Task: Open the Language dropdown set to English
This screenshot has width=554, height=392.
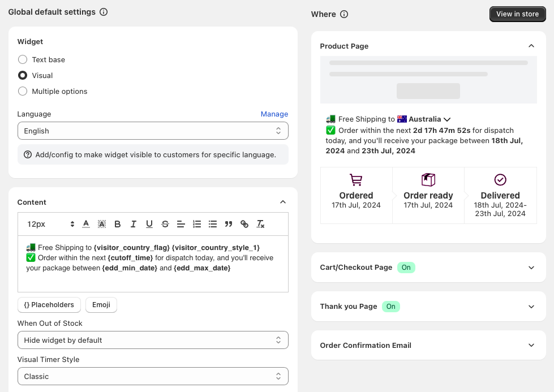Action: [x=153, y=131]
